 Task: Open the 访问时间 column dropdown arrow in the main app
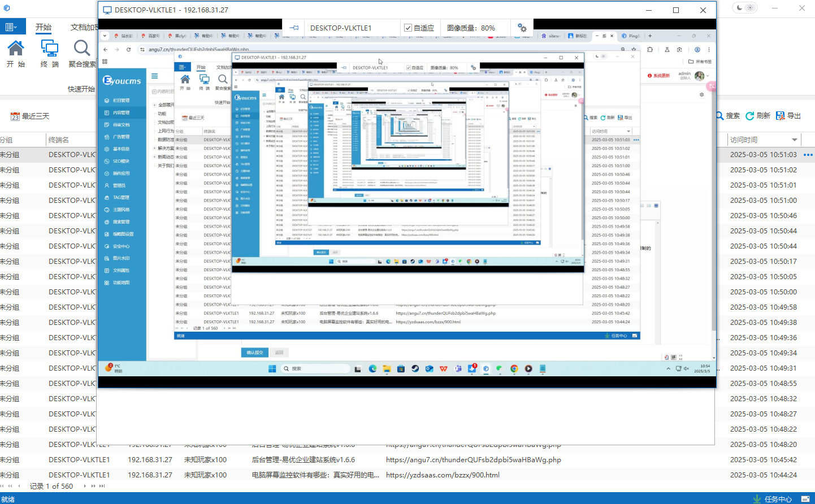795,140
